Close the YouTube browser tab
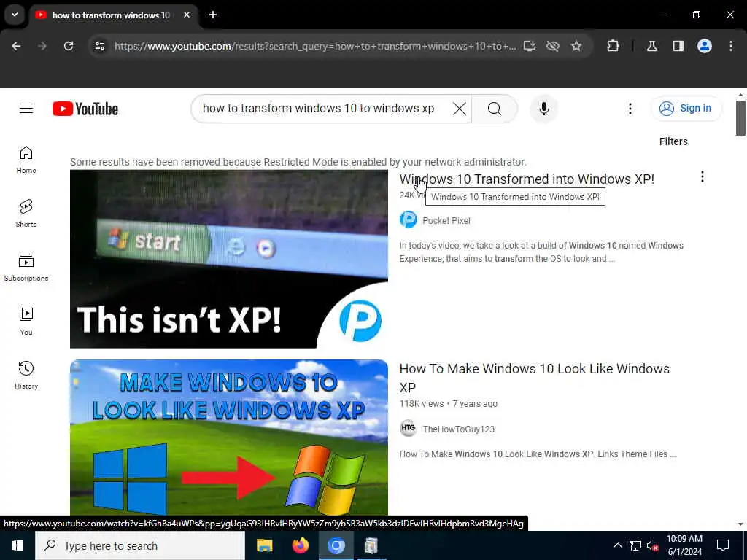 pos(187,15)
